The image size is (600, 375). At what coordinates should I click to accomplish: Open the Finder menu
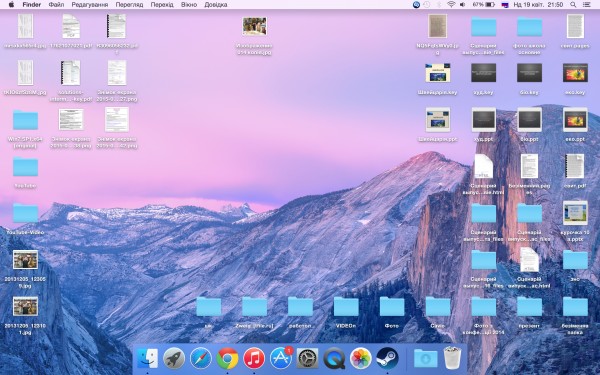[x=32, y=5]
